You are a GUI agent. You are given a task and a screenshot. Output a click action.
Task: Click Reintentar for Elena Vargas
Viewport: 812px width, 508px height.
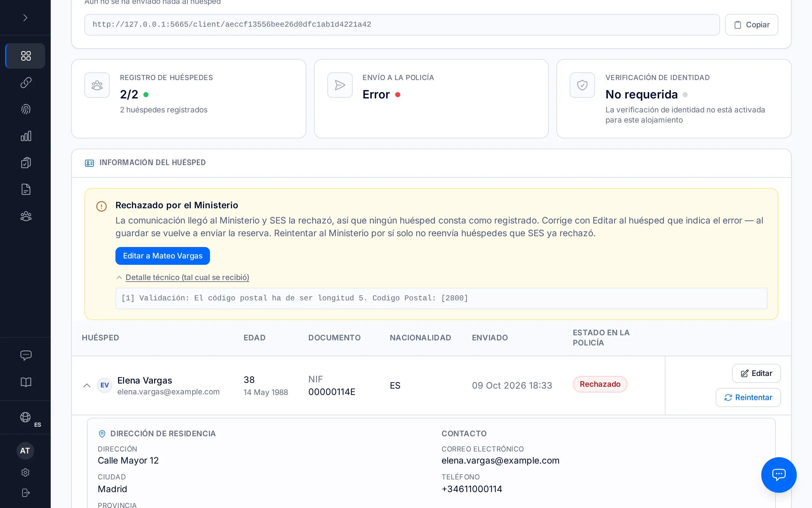tap(748, 398)
